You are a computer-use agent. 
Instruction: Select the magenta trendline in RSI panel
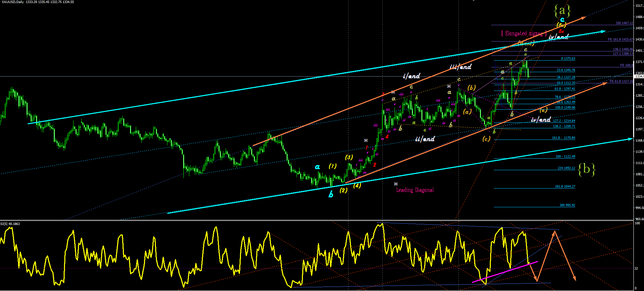click(x=505, y=272)
